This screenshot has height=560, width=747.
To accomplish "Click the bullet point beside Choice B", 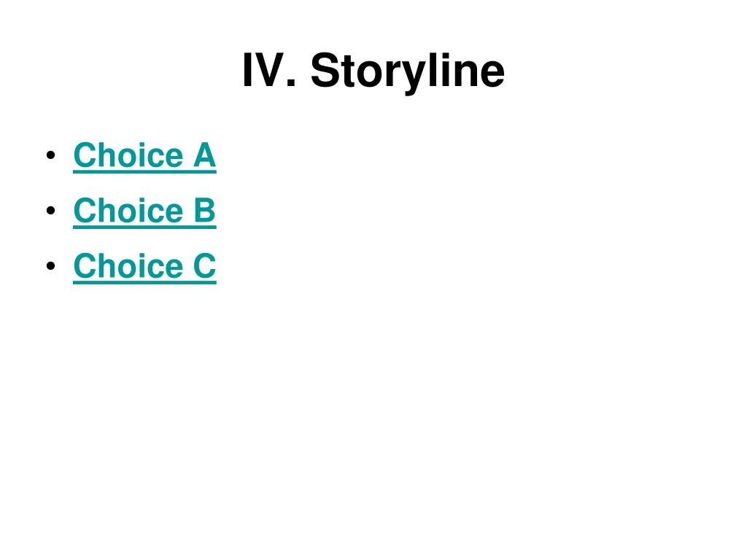I will pyautogui.click(x=51, y=211).
